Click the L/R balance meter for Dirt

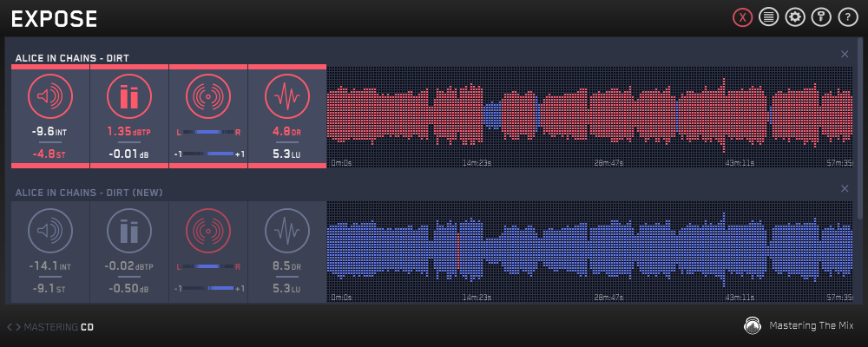tap(208, 132)
